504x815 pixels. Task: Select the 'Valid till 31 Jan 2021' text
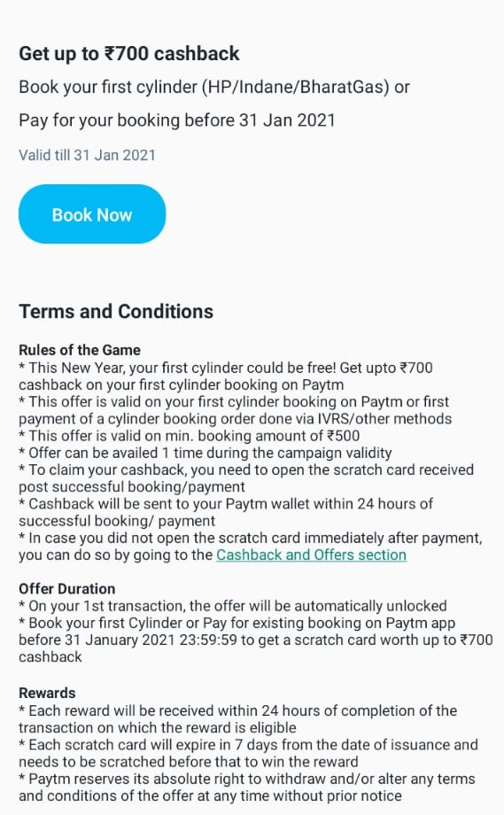coord(87,155)
